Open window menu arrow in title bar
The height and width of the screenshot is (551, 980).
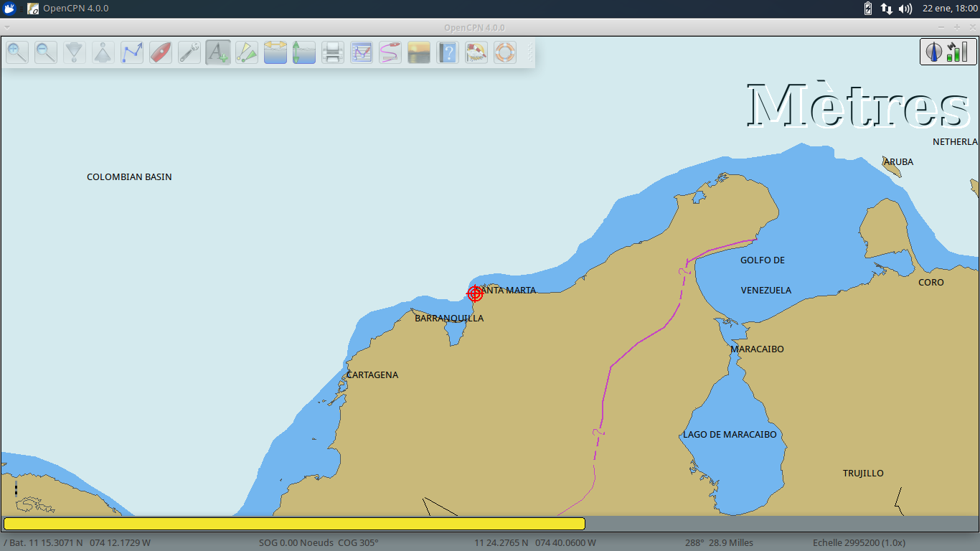[x=7, y=27]
